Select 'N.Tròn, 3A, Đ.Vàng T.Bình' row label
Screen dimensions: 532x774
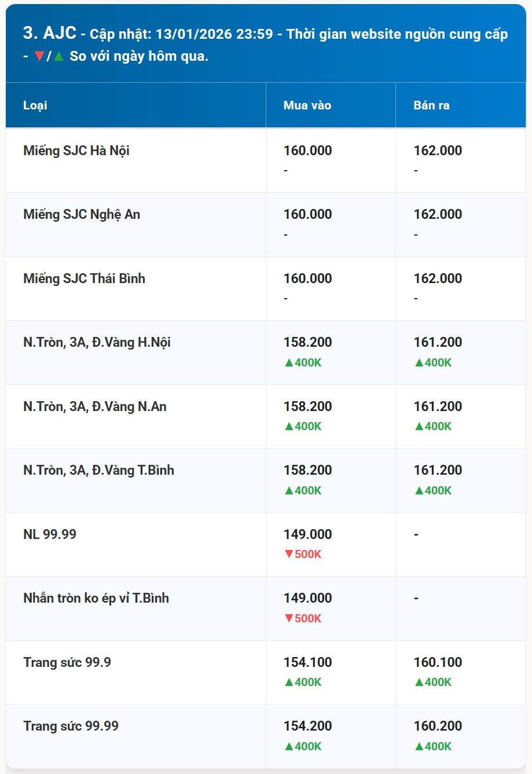click(x=98, y=470)
